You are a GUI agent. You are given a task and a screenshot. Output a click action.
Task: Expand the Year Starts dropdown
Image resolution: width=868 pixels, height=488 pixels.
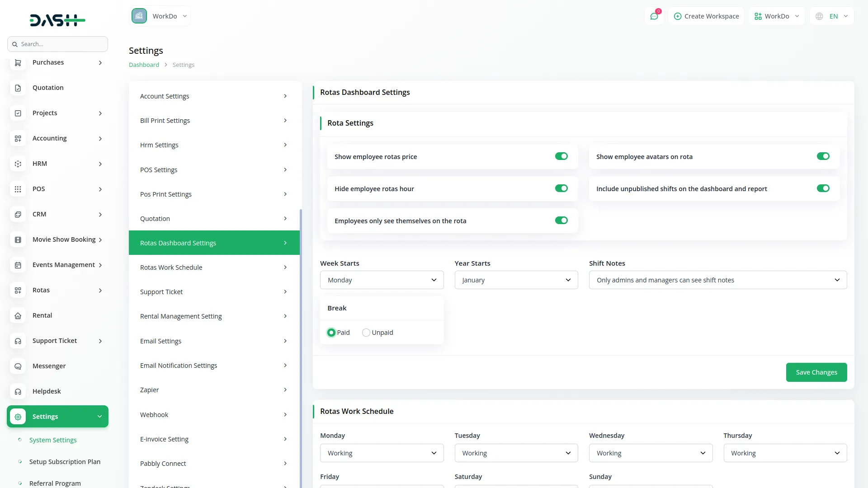point(516,280)
